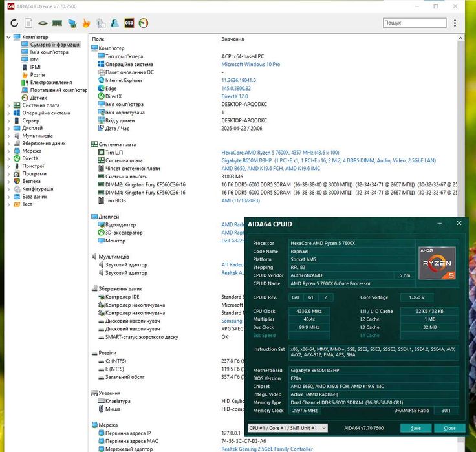The image size is (476, 452).
Task: Click the Refresh toolbar icon
Action: coord(14,23)
